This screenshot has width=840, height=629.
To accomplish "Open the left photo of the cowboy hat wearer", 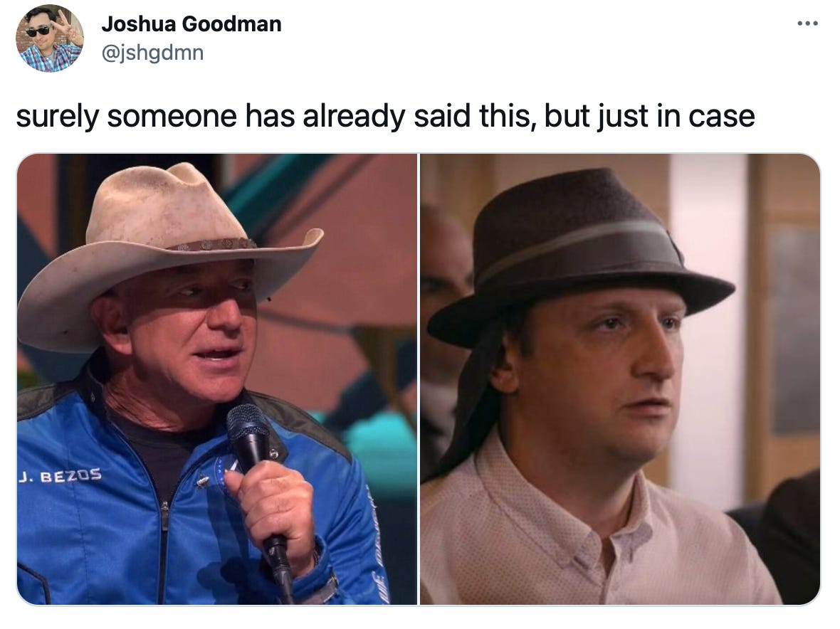I will click(x=217, y=379).
